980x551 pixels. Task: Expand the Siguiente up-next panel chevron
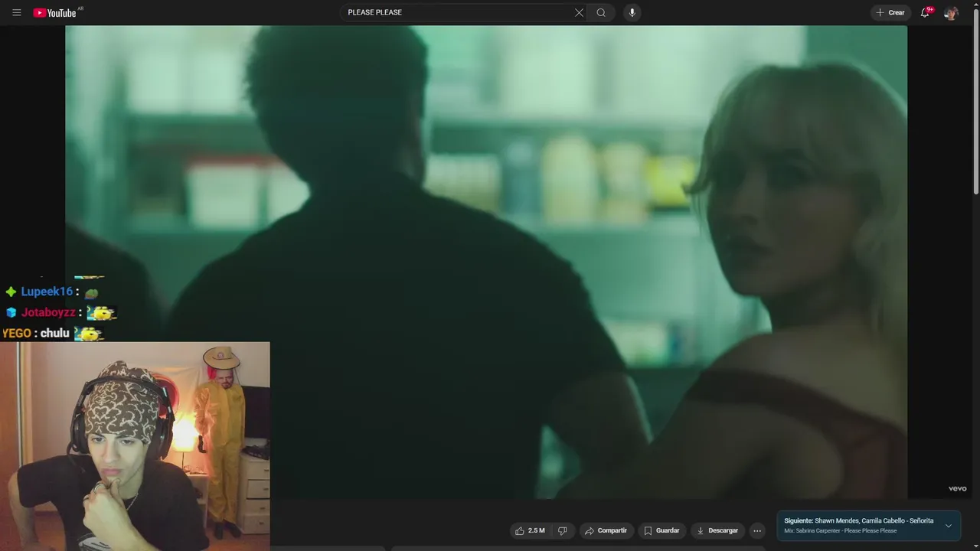(948, 526)
